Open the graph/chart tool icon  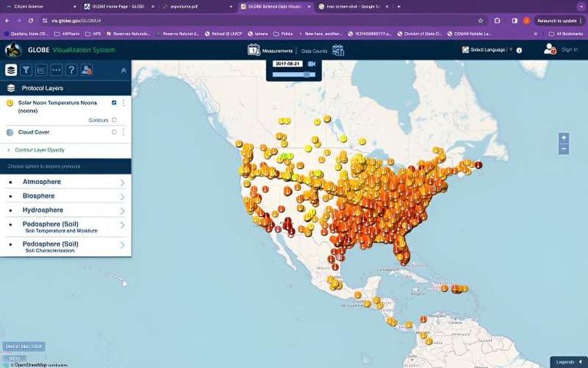click(41, 70)
